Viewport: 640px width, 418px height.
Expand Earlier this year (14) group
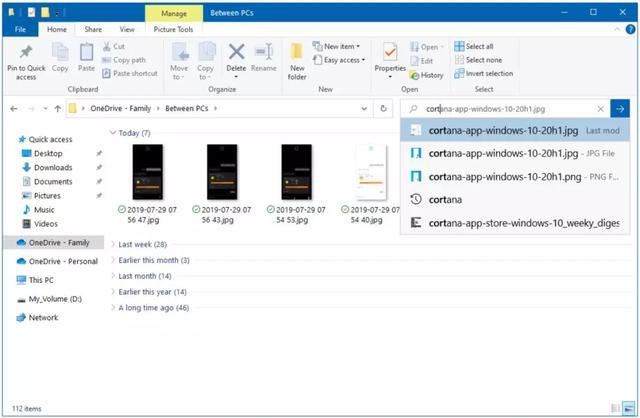click(113, 292)
